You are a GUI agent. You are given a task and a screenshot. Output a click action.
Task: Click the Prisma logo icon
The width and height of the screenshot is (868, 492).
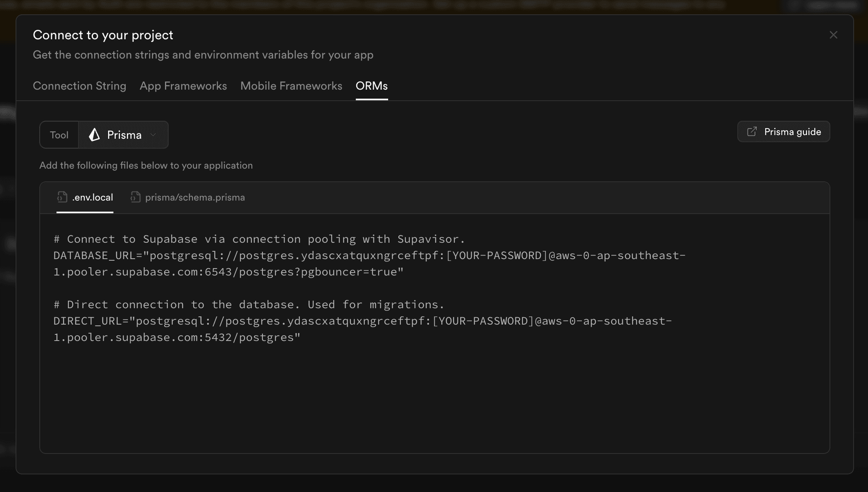click(95, 135)
